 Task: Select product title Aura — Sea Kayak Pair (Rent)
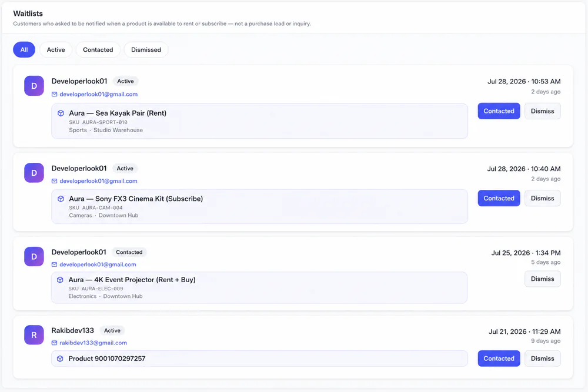[x=118, y=113]
